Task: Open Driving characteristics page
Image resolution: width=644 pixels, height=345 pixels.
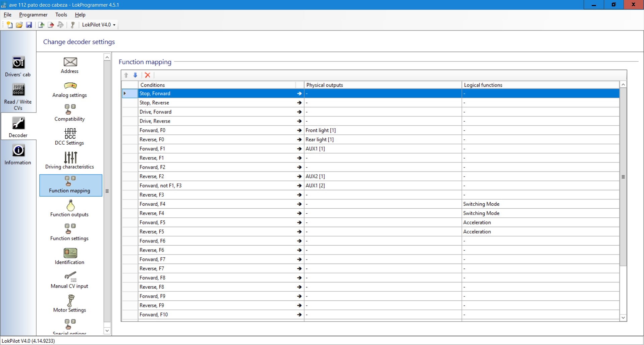Action: click(x=70, y=161)
